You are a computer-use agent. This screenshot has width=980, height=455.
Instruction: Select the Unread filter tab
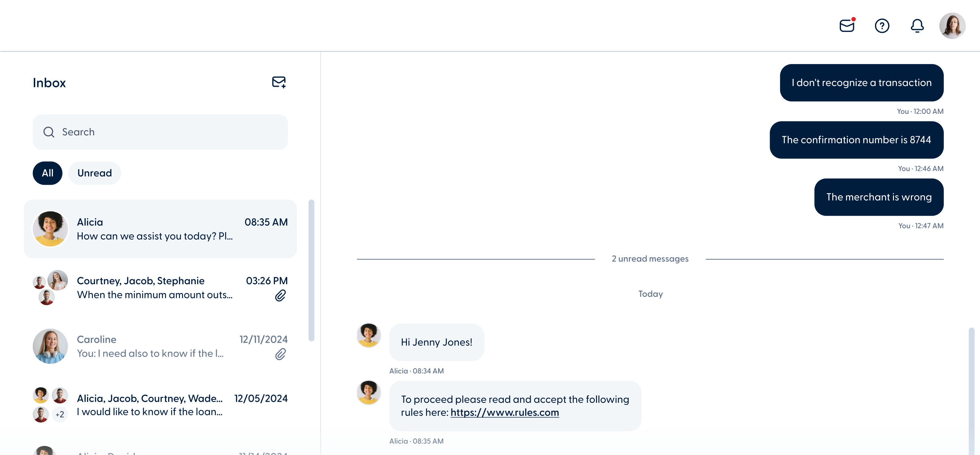click(x=95, y=173)
